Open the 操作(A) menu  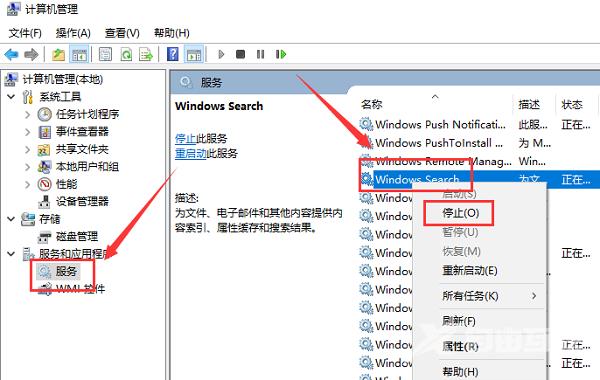coord(73,33)
